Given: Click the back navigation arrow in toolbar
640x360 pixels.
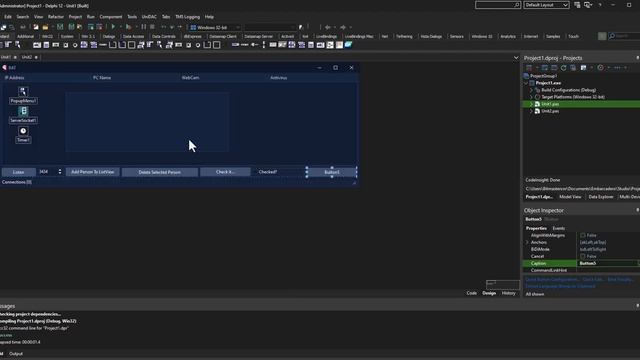Looking at the screenshot, I should [327, 27].
